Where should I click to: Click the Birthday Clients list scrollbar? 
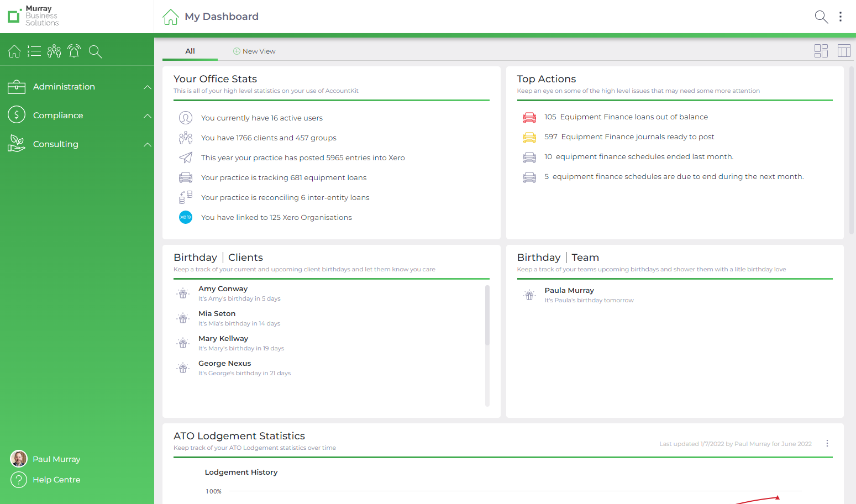tap(487, 315)
